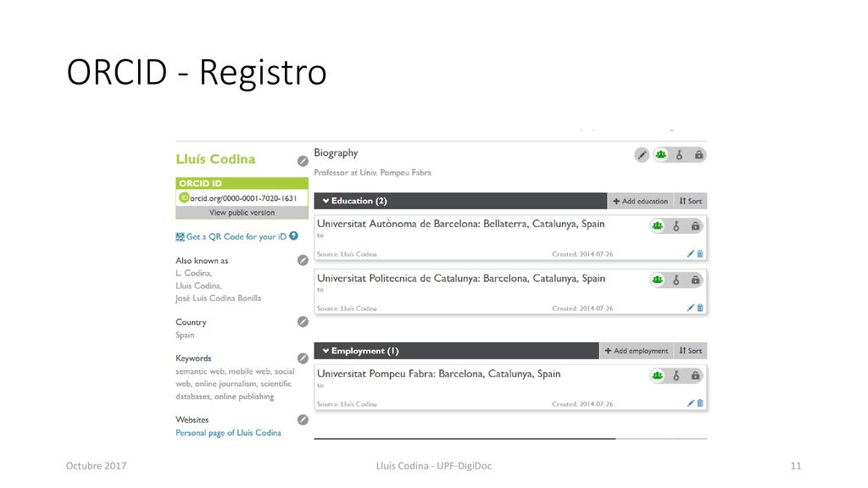Image resolution: width=868 pixels, height=488 pixels.
Task: Click 'José Luis Codina Bonilla' alias
Action: click(x=218, y=298)
